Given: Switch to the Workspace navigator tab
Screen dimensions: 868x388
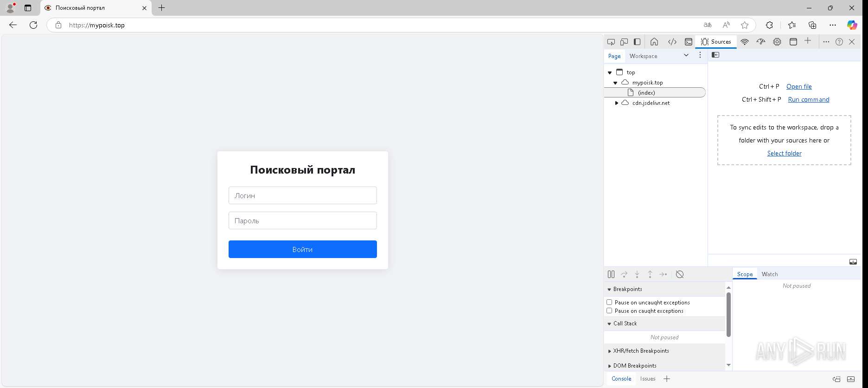Looking at the screenshot, I should pyautogui.click(x=643, y=56).
